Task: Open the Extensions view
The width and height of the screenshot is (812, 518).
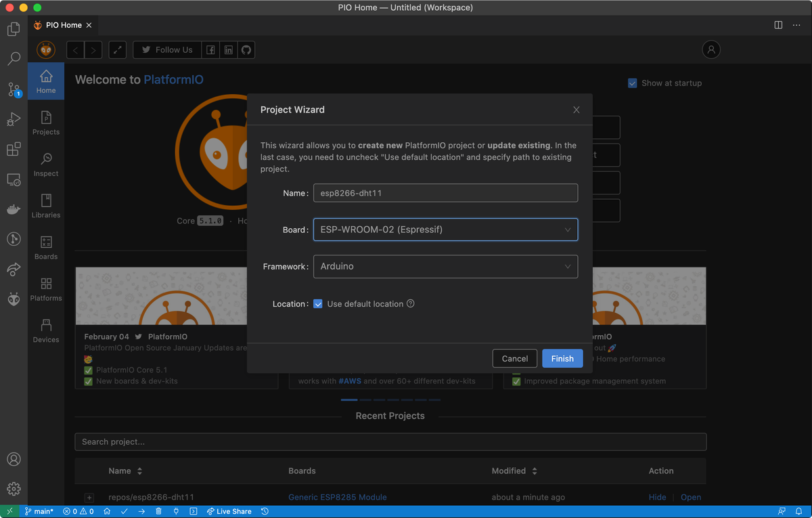Action: point(14,149)
